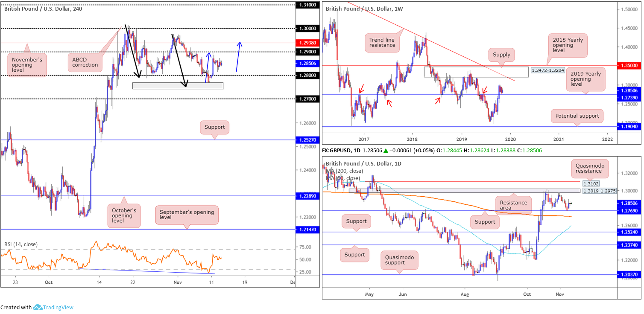Click the FX:GBPUSD, 1D symbol header
The width and height of the screenshot is (644, 314).
tap(340, 150)
